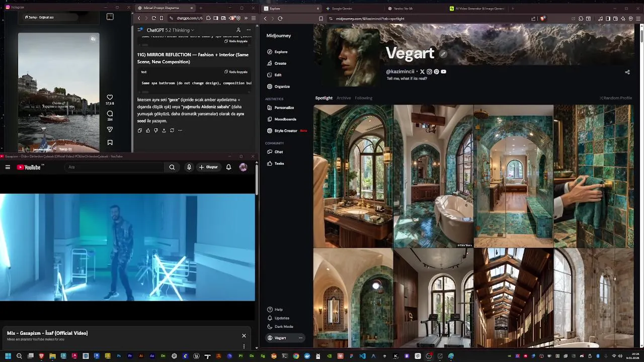The image size is (644, 362).
Task: Click YouTube Oluştur create button
Action: pyautogui.click(x=208, y=167)
